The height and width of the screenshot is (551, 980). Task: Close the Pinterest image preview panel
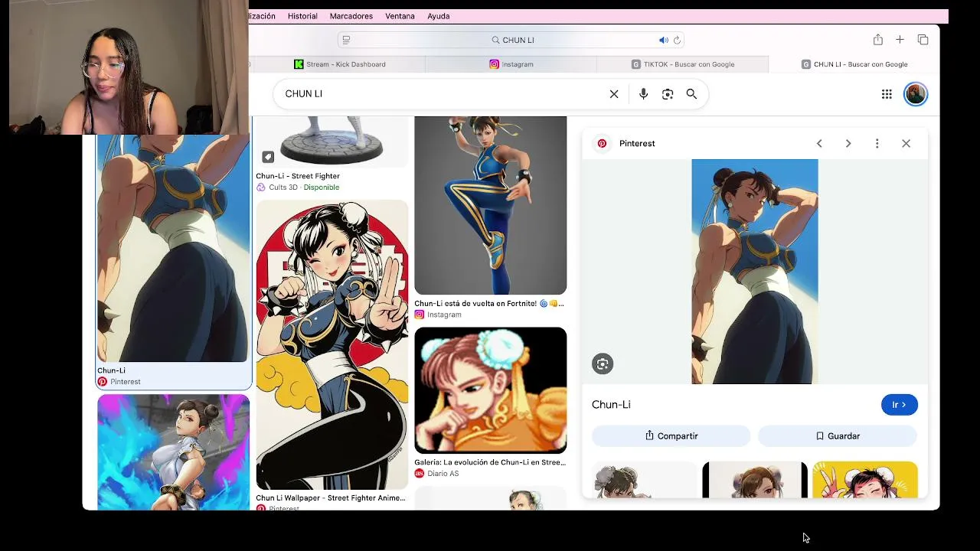[x=906, y=143]
